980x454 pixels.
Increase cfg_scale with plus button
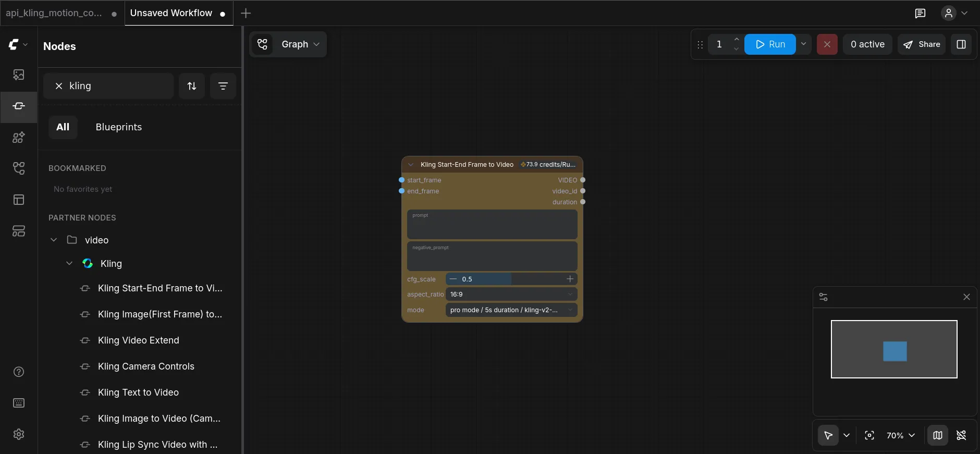[570, 279]
